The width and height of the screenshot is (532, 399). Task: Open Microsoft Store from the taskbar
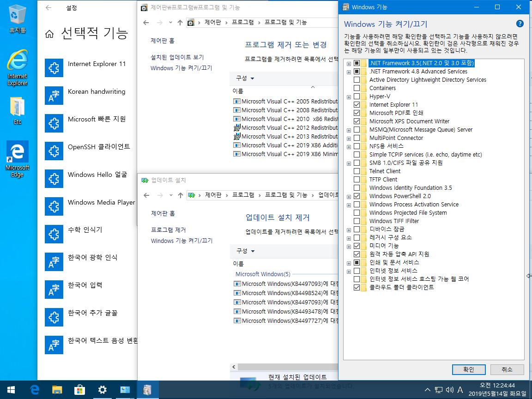(80, 390)
